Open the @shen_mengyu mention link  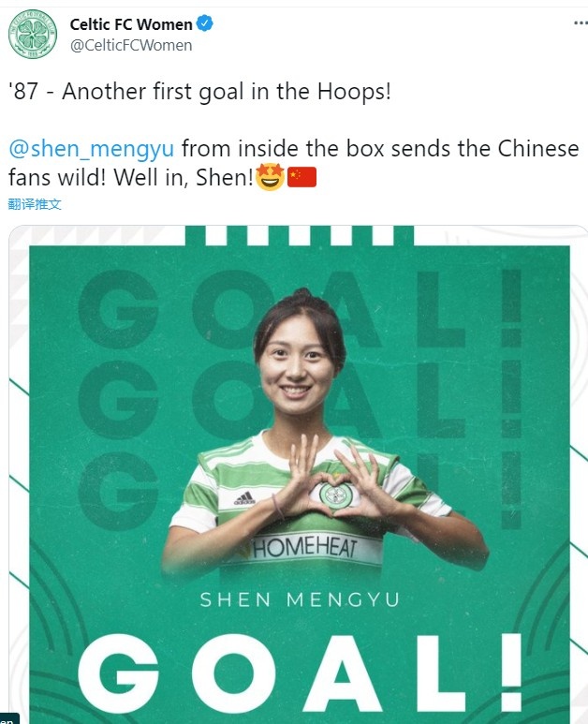(x=92, y=149)
